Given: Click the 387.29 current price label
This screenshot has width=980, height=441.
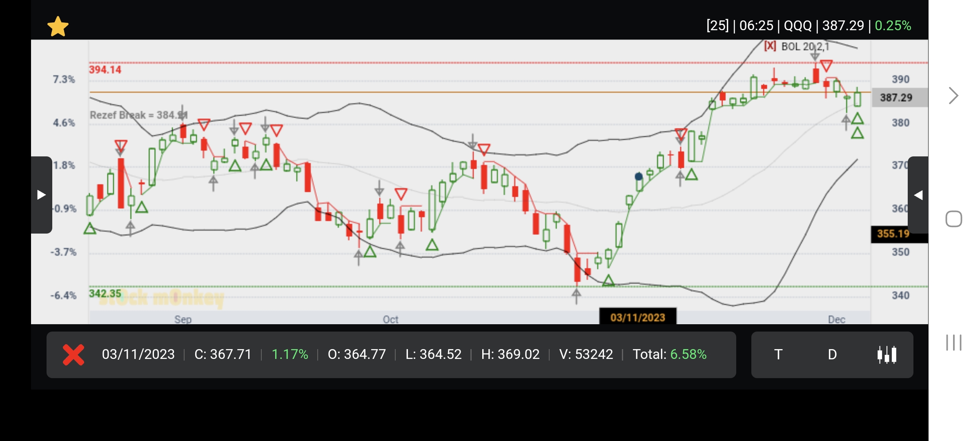Looking at the screenshot, I should click(x=896, y=98).
